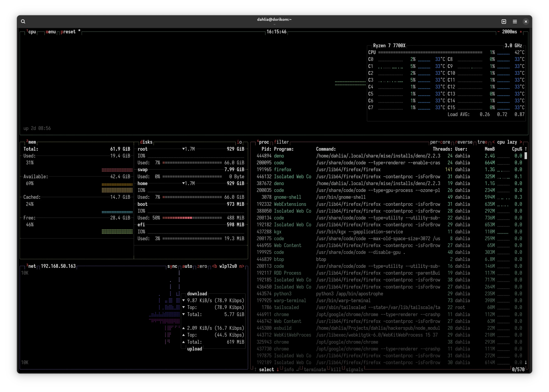
Task: Select the gnome-shell process row
Action: tap(389, 197)
